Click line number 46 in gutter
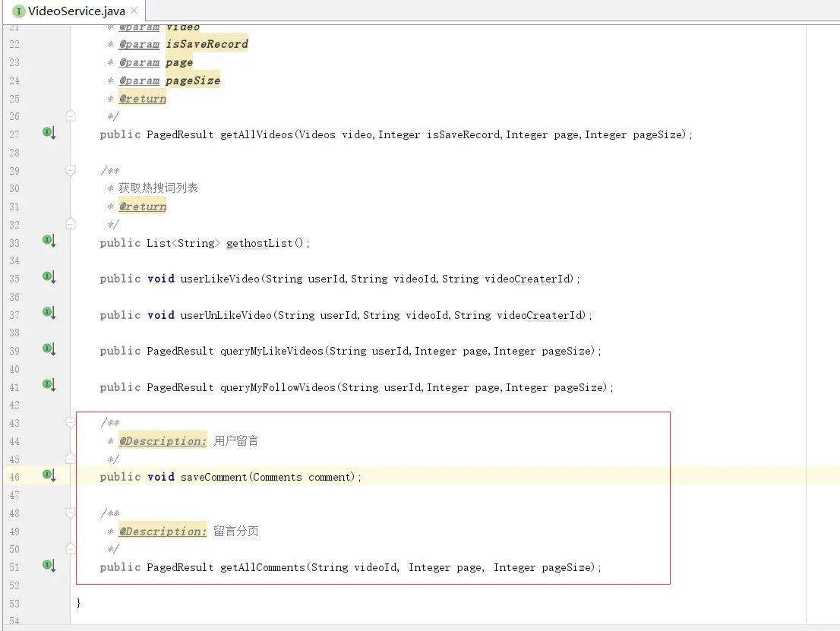The image size is (840, 631). coord(14,477)
